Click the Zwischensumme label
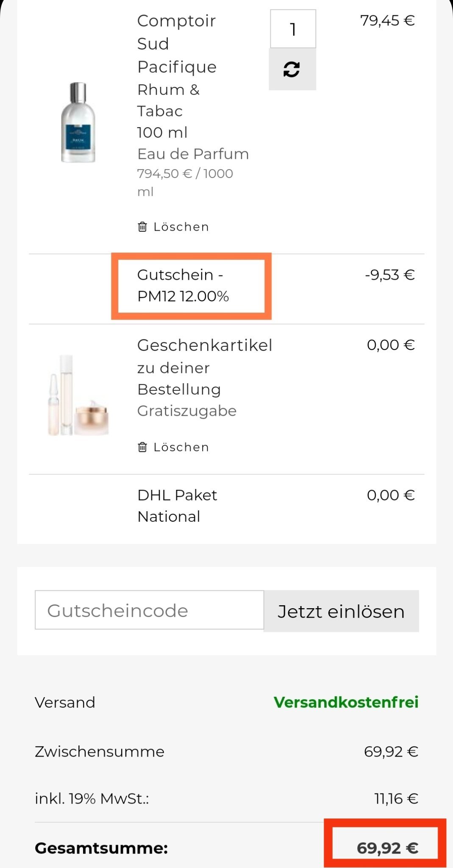453x868 pixels. 100,751
